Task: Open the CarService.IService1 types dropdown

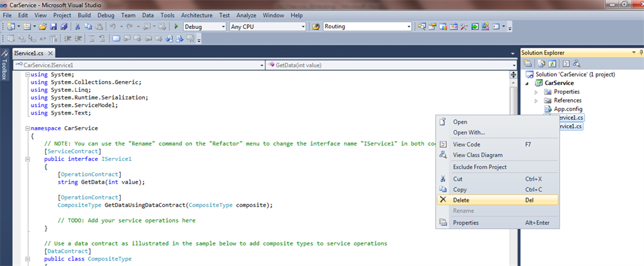Action: pos(262,65)
